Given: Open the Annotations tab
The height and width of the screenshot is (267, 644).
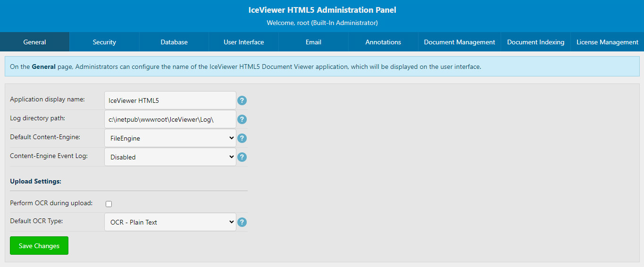Looking at the screenshot, I should [383, 42].
